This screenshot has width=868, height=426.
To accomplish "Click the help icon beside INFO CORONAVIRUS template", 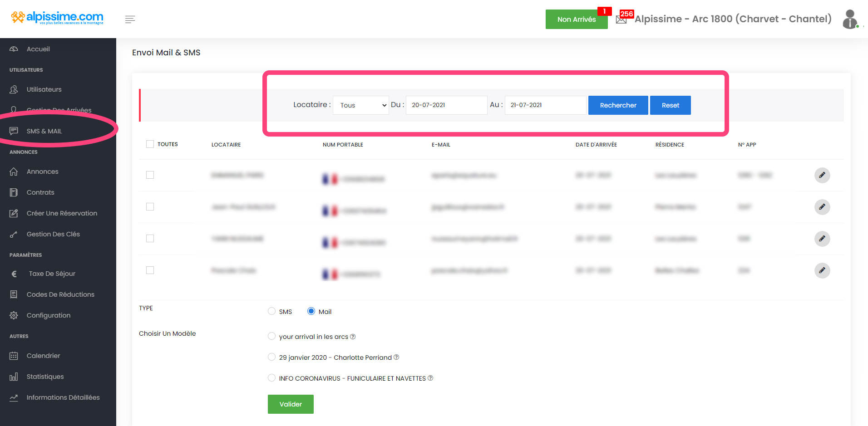I will point(430,378).
